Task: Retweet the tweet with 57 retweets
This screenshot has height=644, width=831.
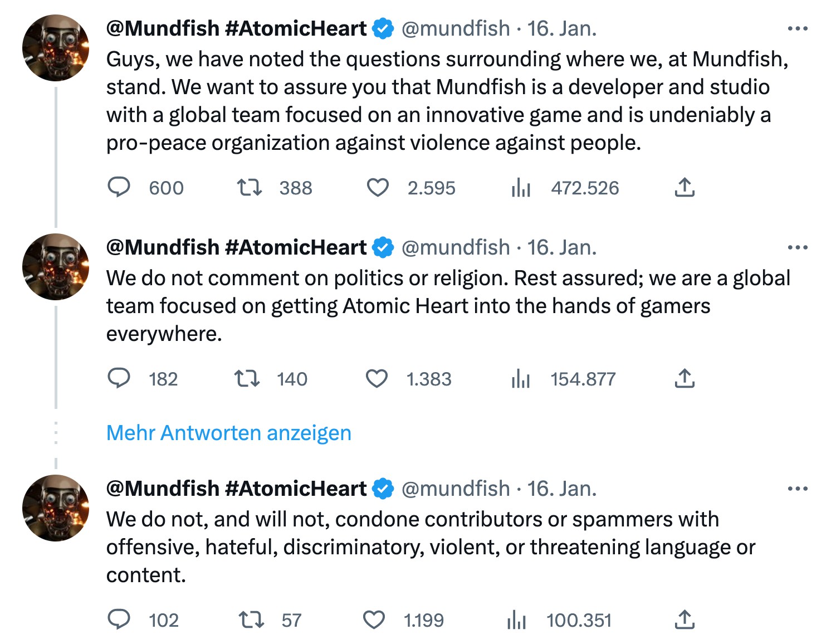Action: [x=251, y=619]
